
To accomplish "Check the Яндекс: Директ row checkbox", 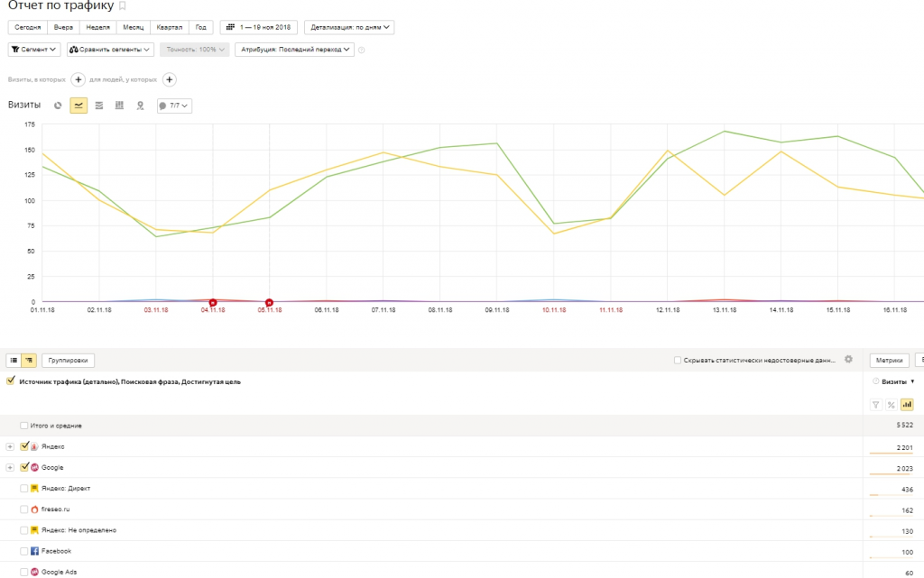I will coord(24,489).
